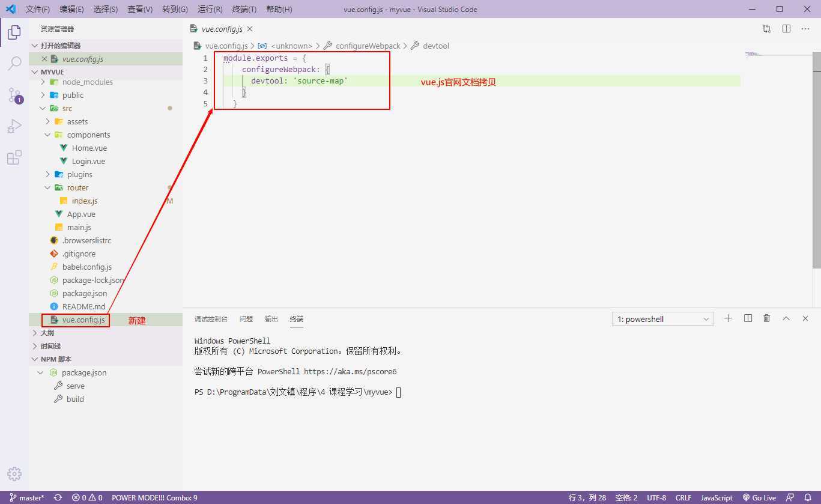The width and height of the screenshot is (821, 504).
Task: Start Go Live server
Action: (759, 497)
